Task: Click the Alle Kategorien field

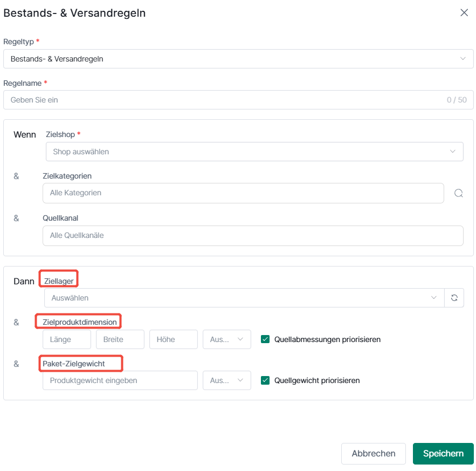Action: point(243,193)
